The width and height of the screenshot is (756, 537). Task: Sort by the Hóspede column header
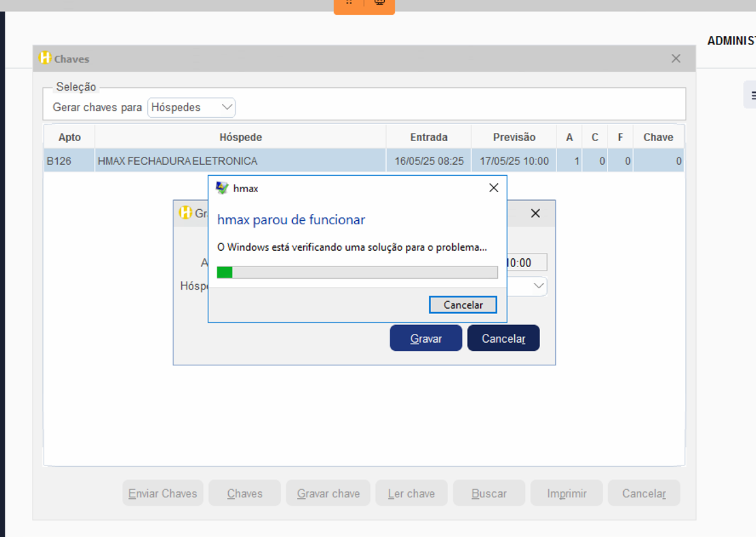coord(240,137)
